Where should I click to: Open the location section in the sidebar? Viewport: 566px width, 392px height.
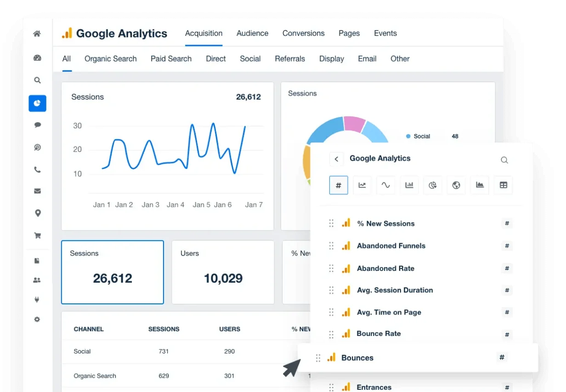[37, 213]
